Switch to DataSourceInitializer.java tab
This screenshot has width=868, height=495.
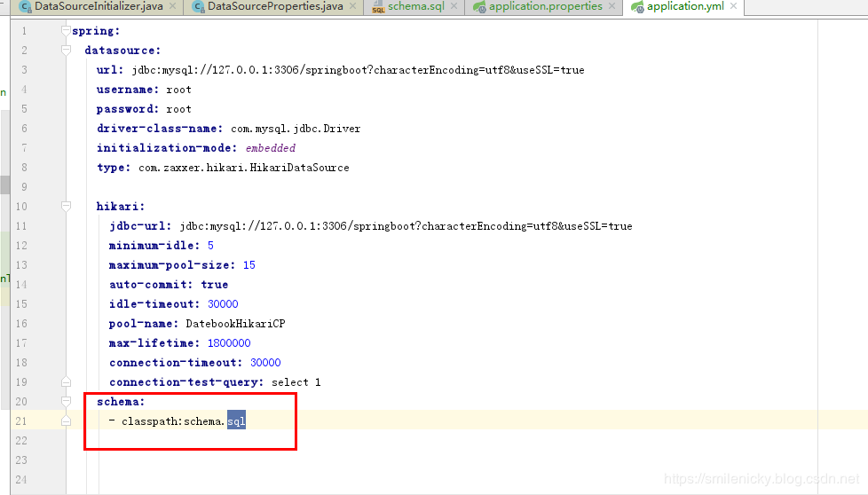pyautogui.click(x=99, y=6)
